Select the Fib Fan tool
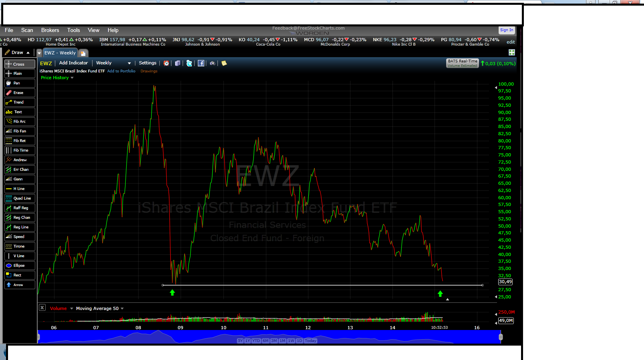The width and height of the screenshot is (644, 360). click(x=20, y=131)
